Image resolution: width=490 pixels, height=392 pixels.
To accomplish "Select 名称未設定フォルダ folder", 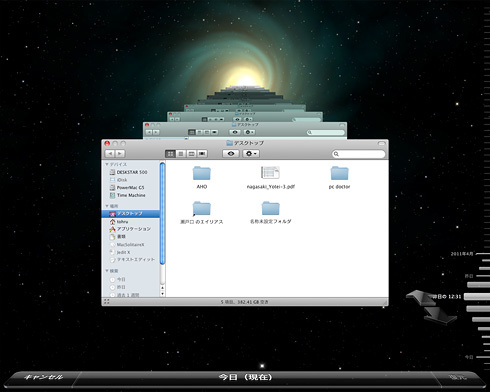I will [270, 213].
